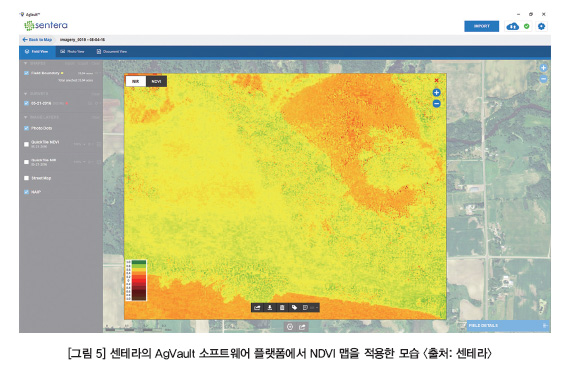Click the Import button
Viewport: 564px width, 368px height.
(x=481, y=26)
